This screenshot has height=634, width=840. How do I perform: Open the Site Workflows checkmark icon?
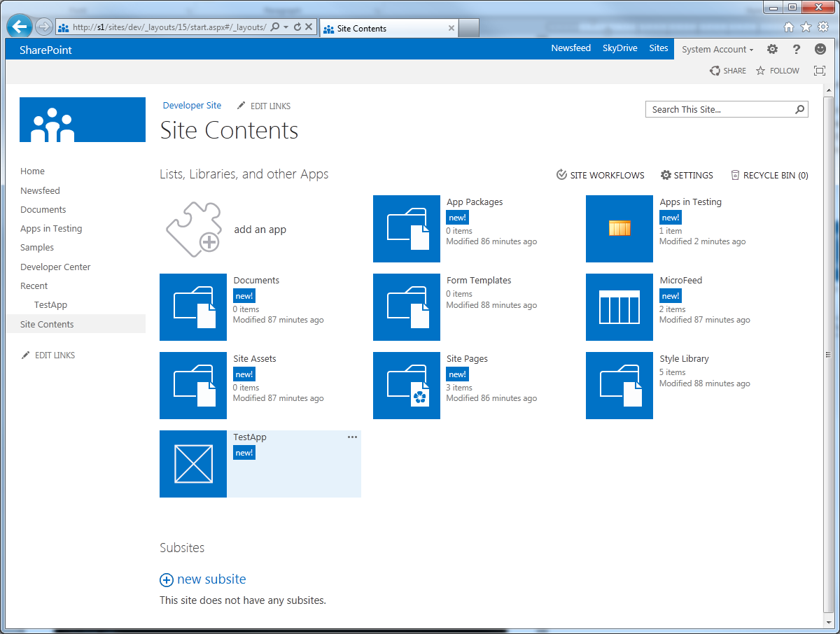[x=562, y=174]
